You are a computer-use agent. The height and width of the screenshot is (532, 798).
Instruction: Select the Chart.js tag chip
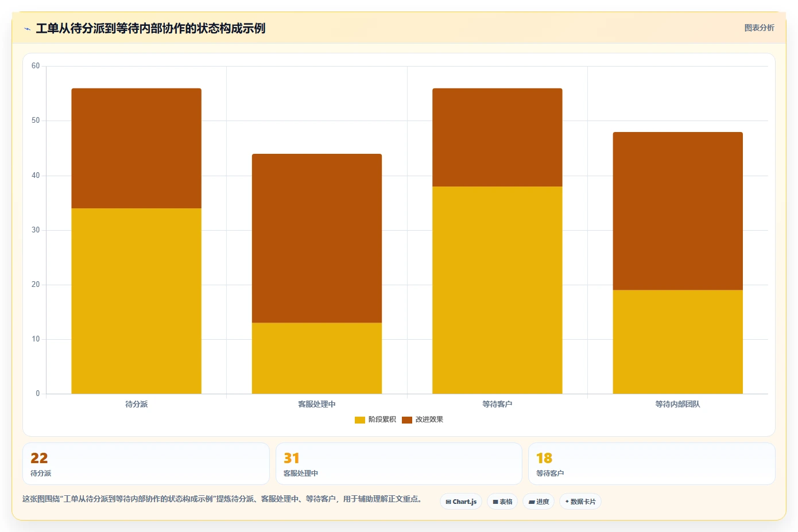(x=461, y=502)
